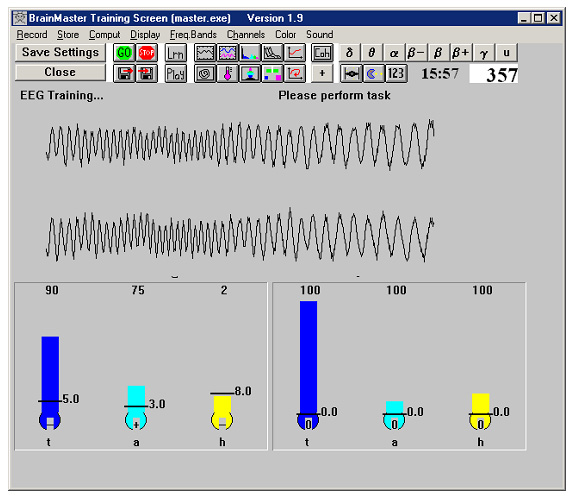This screenshot has width=575, height=498.
Task: Click the 90 percentage above left t bar
Action: tap(52, 290)
